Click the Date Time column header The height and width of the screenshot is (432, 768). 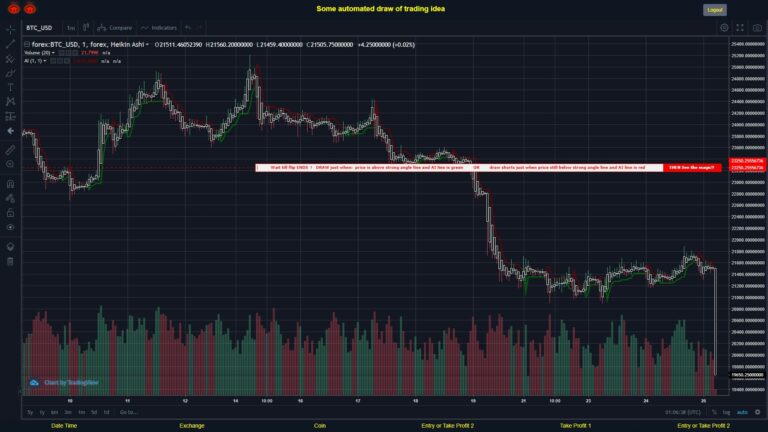[64, 426]
